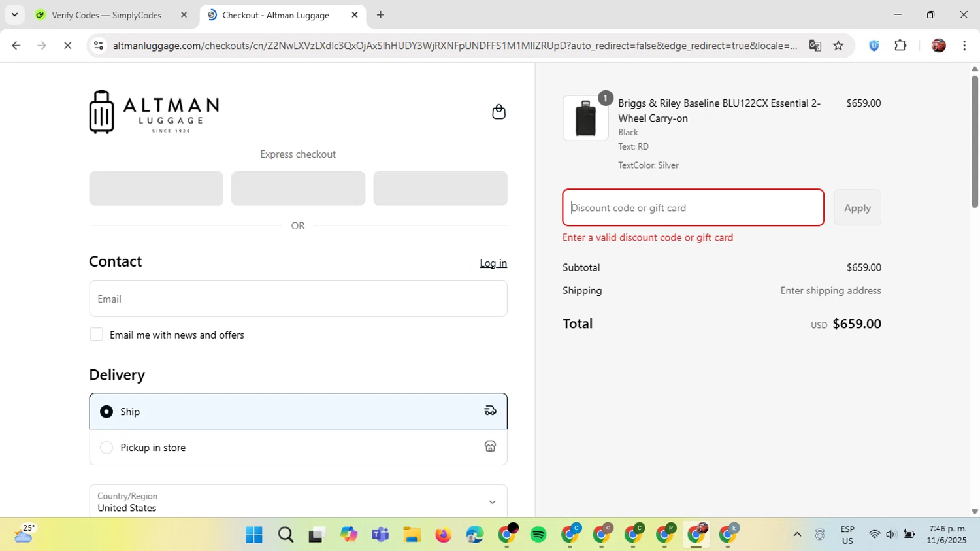The height and width of the screenshot is (551, 980).
Task: Open Spotify from the taskbar
Action: tap(538, 535)
